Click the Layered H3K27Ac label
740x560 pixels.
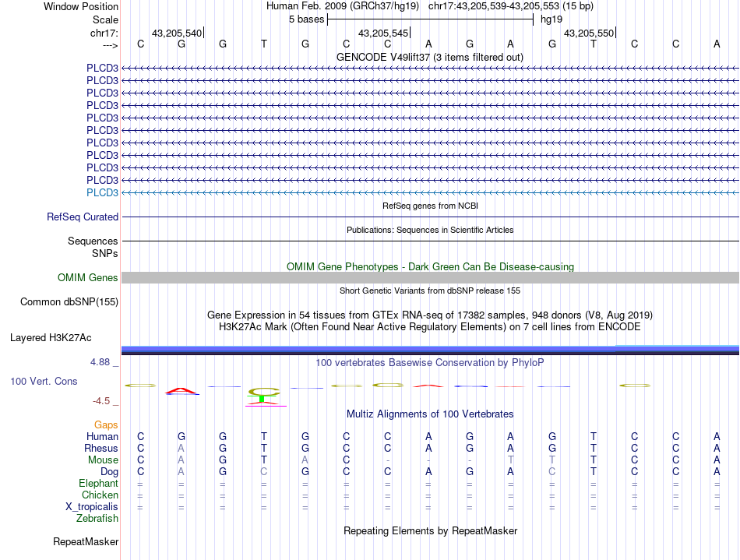(51, 338)
